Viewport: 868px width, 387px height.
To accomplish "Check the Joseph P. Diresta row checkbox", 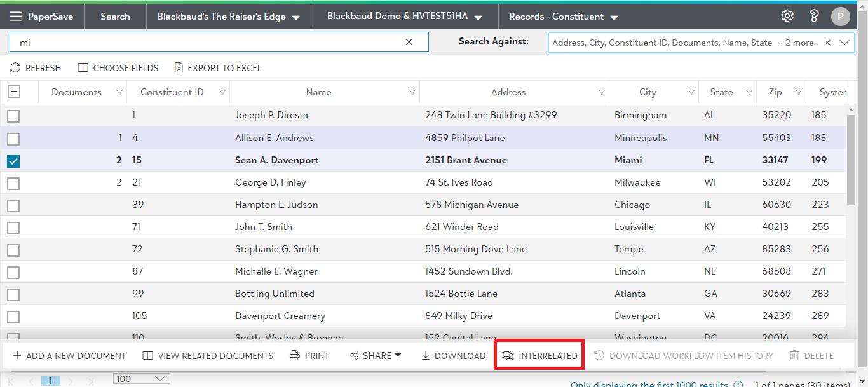I will [x=13, y=116].
